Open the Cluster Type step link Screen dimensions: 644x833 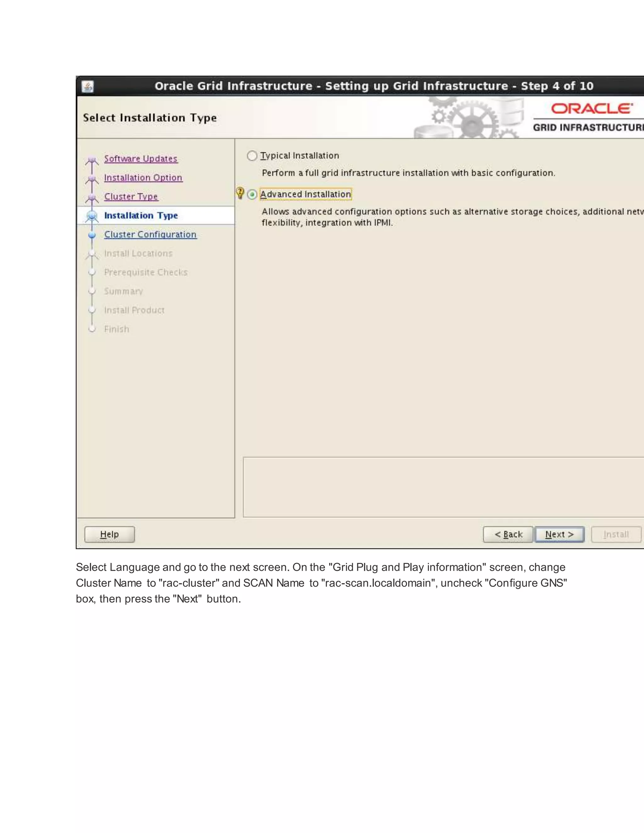[x=131, y=196]
